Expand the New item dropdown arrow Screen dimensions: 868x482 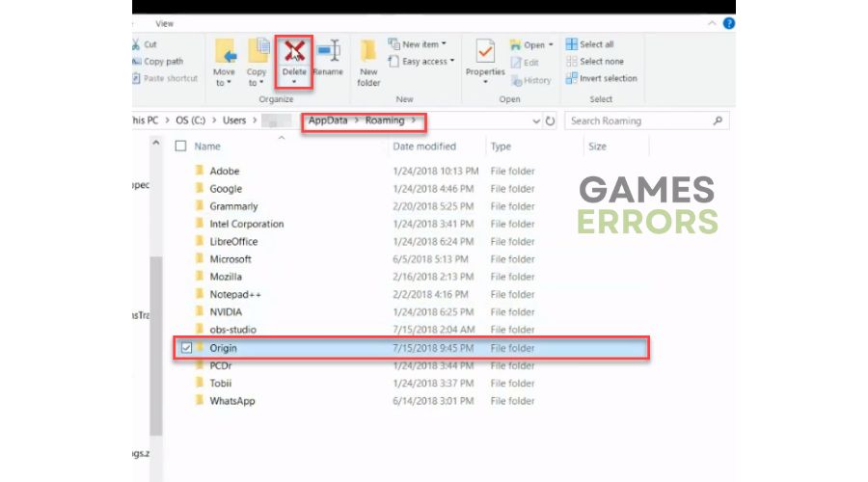pyautogui.click(x=444, y=43)
